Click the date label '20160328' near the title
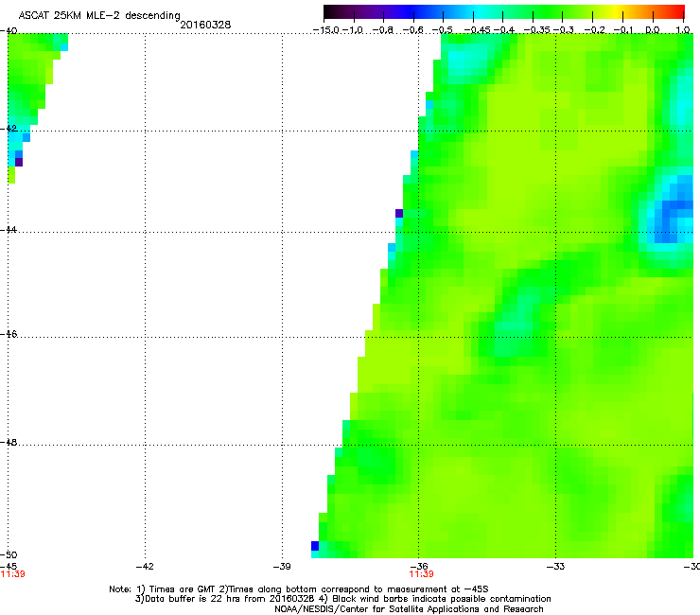The height and width of the screenshot is (615, 700). 205,25
